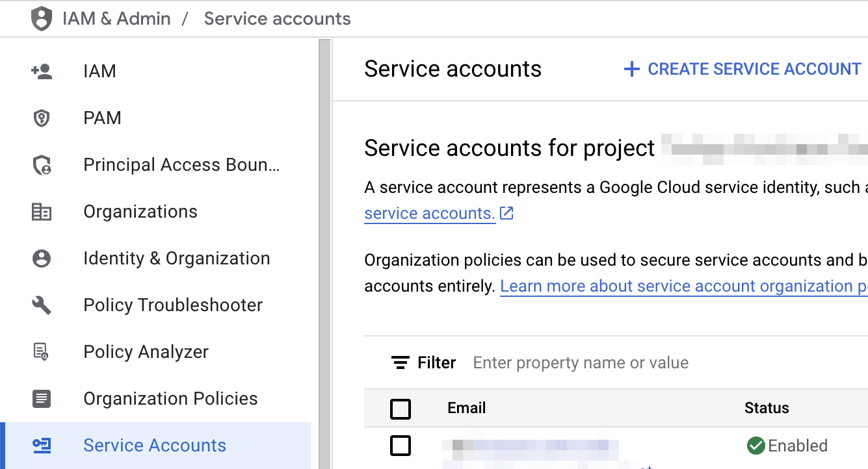Click the Identity & Organization person icon
Viewport: 868px width, 469px height.
pyautogui.click(x=42, y=259)
